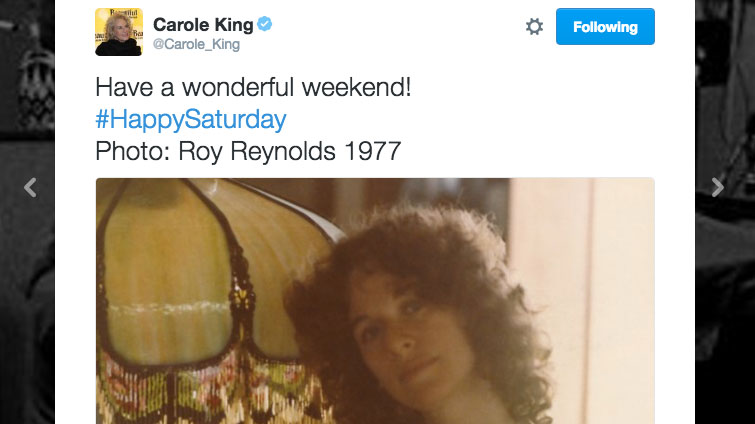This screenshot has height=424, width=755.
Task: Click the "Photo: Roy Reynolds 1977" credit line
Action: tap(248, 152)
